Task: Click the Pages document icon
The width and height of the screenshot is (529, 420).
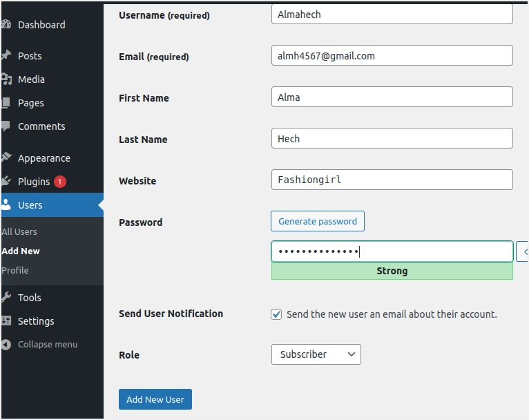Action: tap(6, 103)
